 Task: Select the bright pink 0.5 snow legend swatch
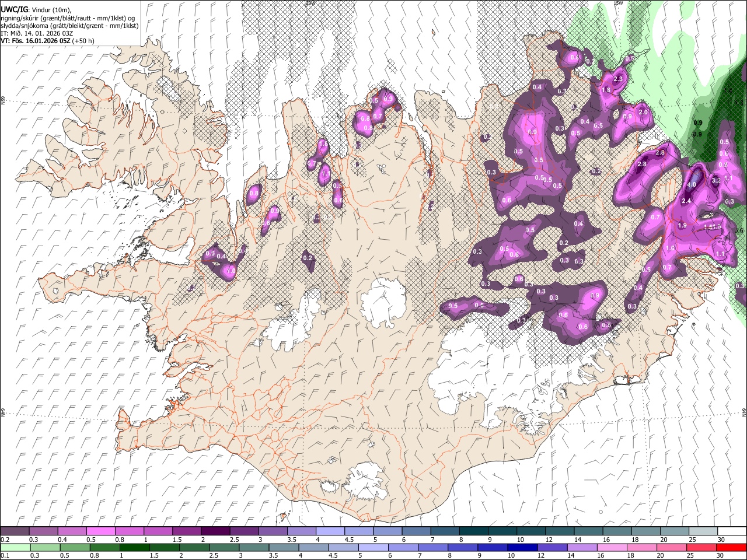[x=100, y=531]
